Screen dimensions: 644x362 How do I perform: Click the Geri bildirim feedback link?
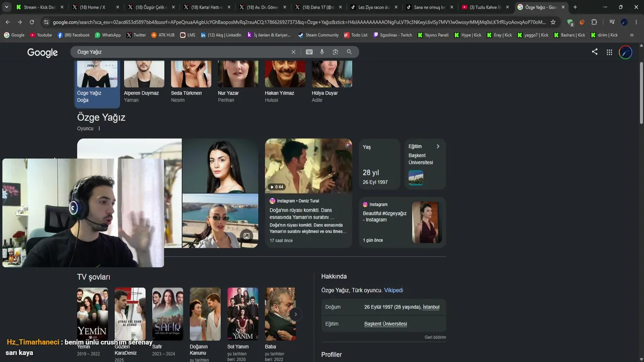(435, 337)
